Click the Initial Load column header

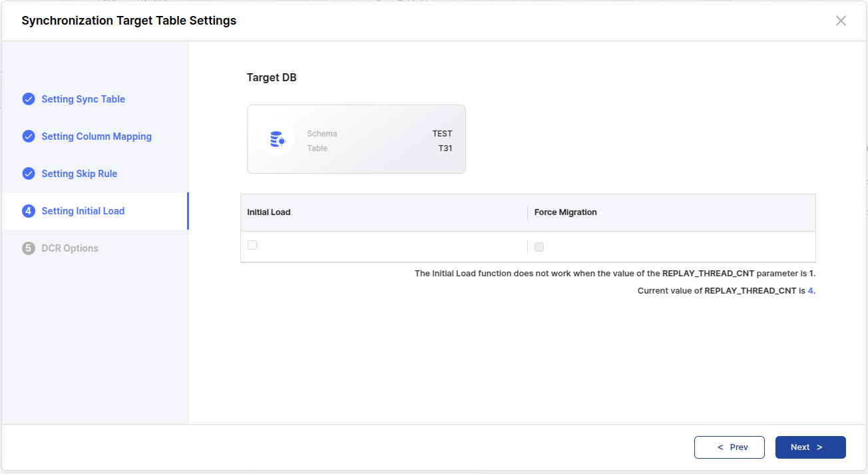pos(269,212)
